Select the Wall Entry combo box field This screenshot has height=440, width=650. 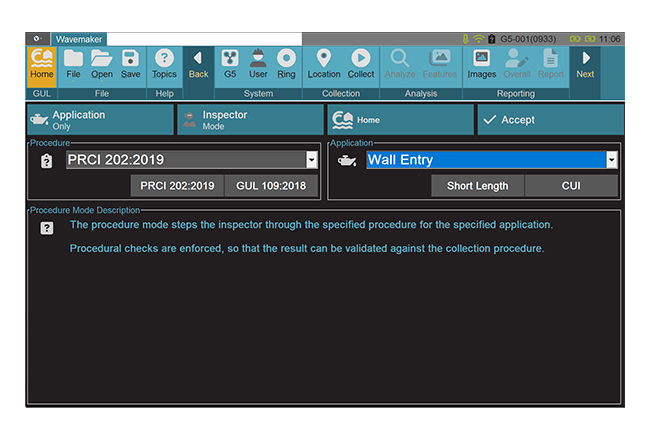pyautogui.click(x=492, y=160)
